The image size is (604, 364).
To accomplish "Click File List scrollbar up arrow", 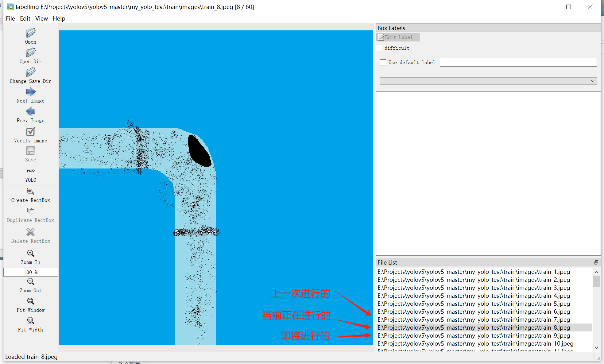I will 596,272.
